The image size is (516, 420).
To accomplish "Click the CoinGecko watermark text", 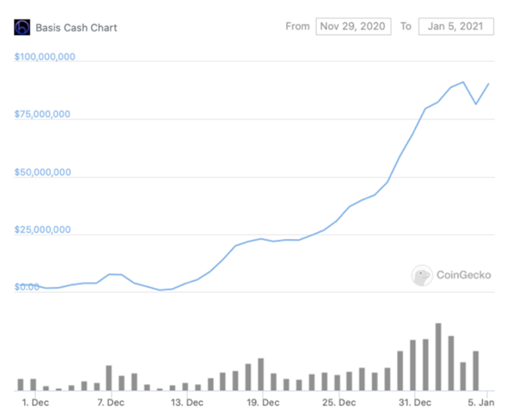I will pos(463,275).
